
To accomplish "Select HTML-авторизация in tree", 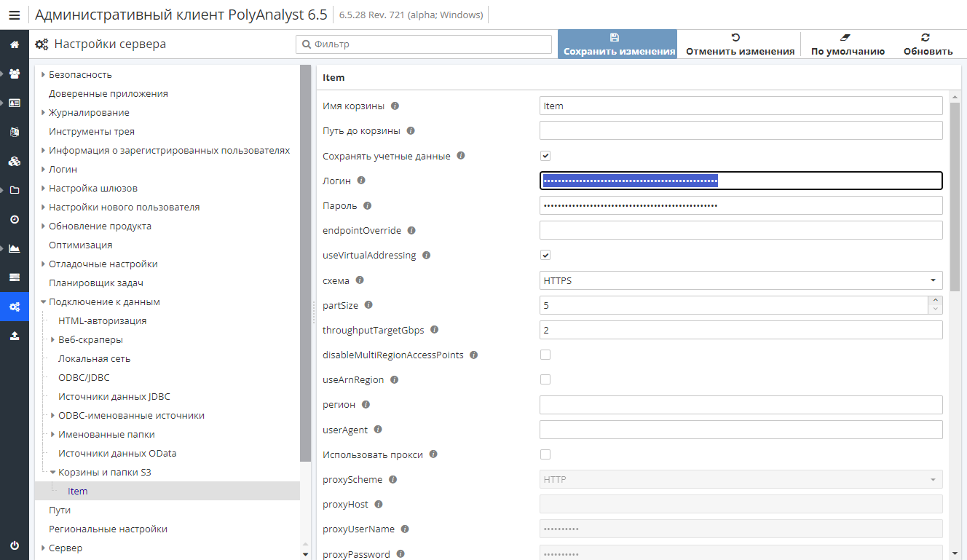I will (x=103, y=320).
